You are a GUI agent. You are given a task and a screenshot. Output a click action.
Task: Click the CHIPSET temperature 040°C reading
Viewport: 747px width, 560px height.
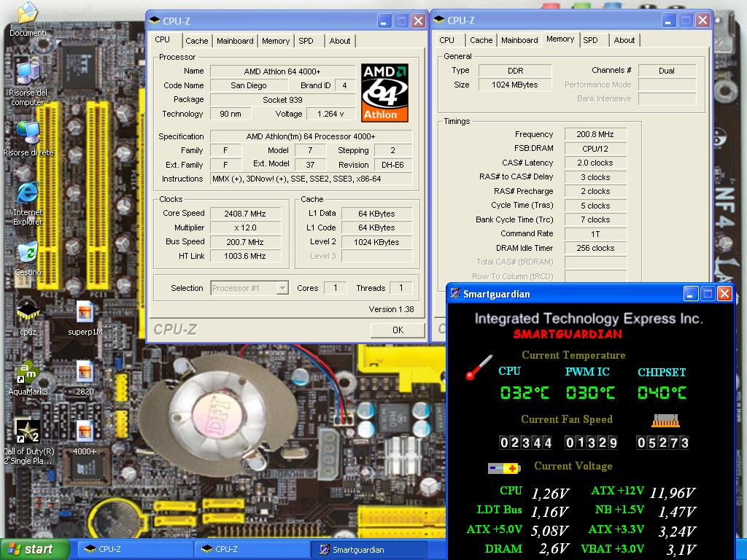tap(662, 392)
